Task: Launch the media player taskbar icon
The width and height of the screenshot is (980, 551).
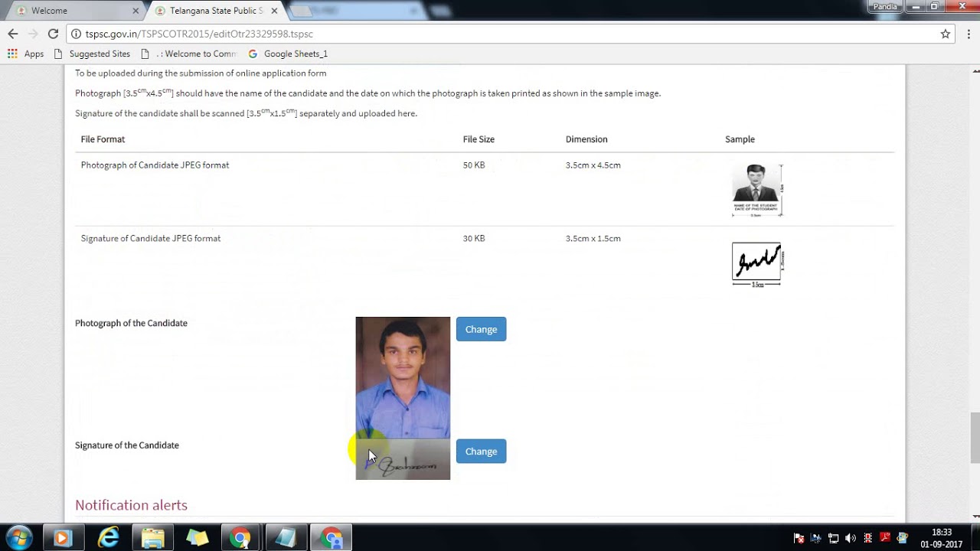Action: click(63, 538)
